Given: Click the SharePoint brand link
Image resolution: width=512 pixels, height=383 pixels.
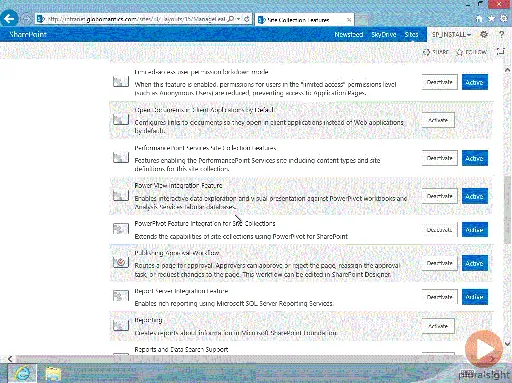Looking at the screenshot, I should click(x=28, y=34).
